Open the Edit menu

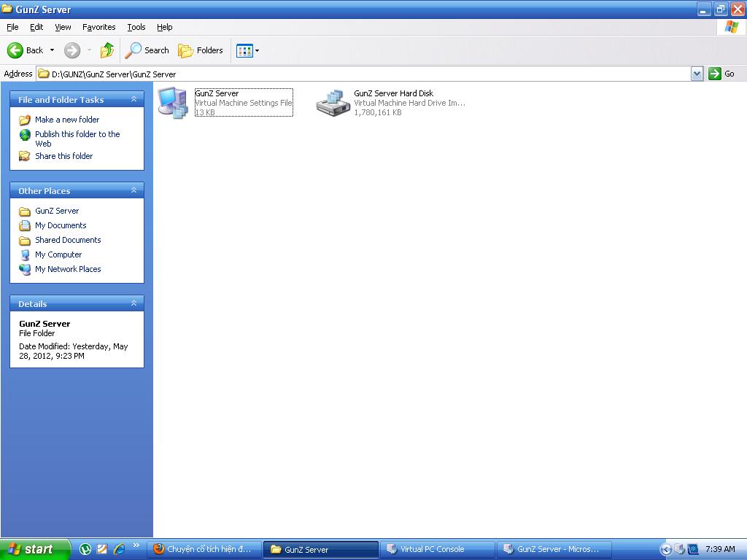click(x=36, y=27)
